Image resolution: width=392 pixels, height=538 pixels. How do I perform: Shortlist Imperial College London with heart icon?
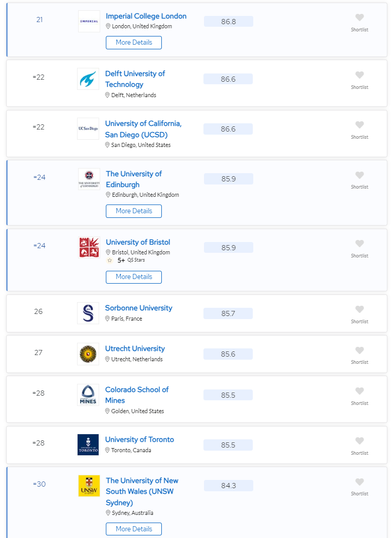[360, 17]
